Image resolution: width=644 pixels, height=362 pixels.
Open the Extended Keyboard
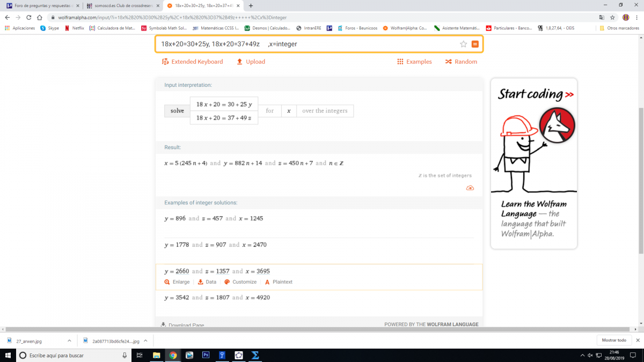[x=192, y=62]
